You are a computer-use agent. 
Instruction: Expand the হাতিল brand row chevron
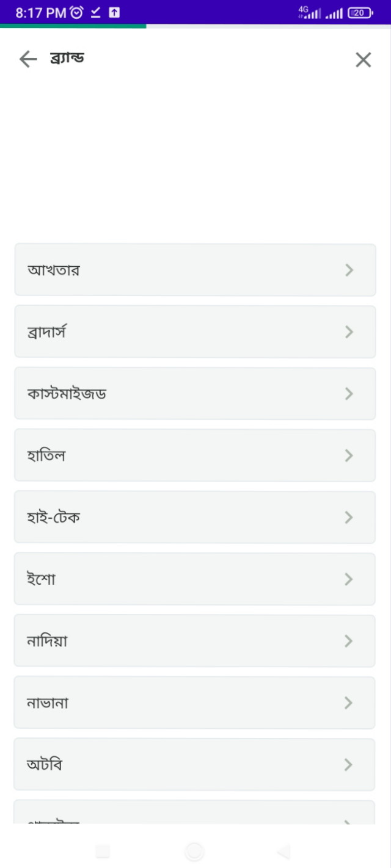349,455
